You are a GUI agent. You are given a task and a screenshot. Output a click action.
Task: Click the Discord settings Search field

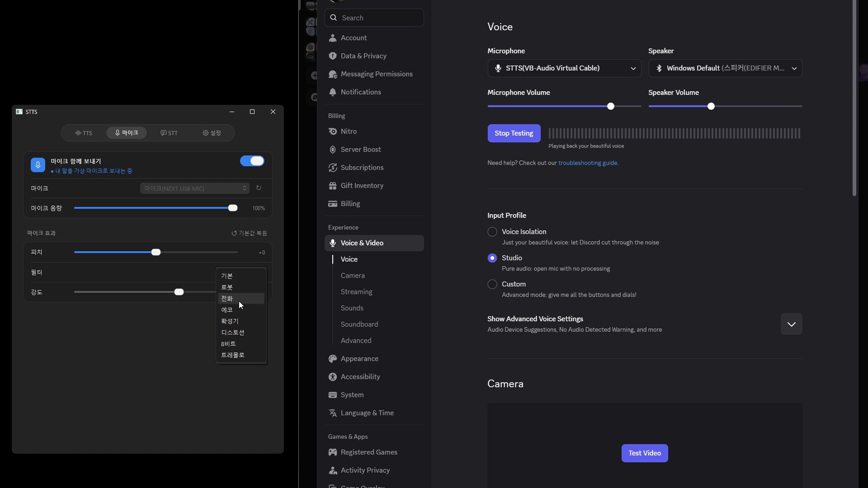(374, 18)
